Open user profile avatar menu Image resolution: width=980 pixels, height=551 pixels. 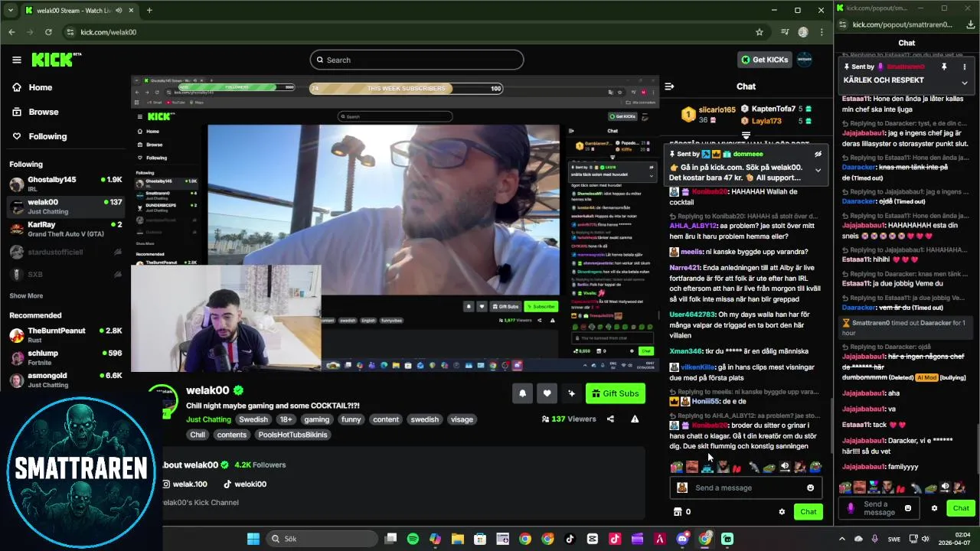(x=804, y=60)
